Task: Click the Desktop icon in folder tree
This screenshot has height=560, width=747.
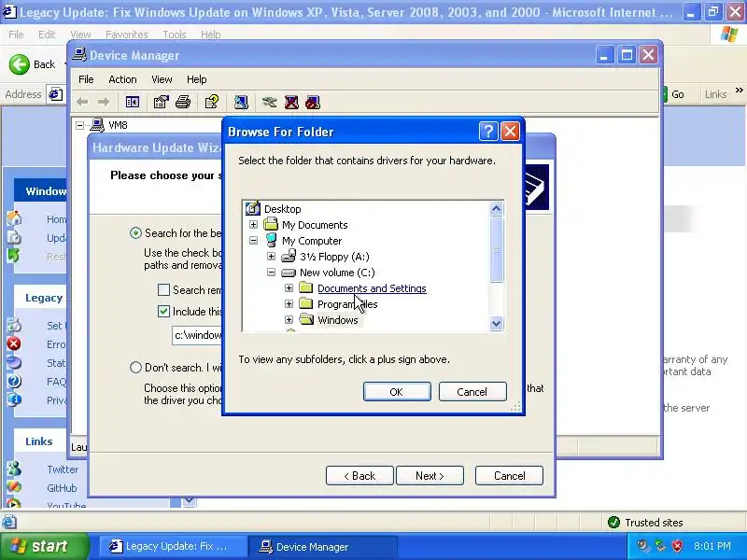Action: 252,208
